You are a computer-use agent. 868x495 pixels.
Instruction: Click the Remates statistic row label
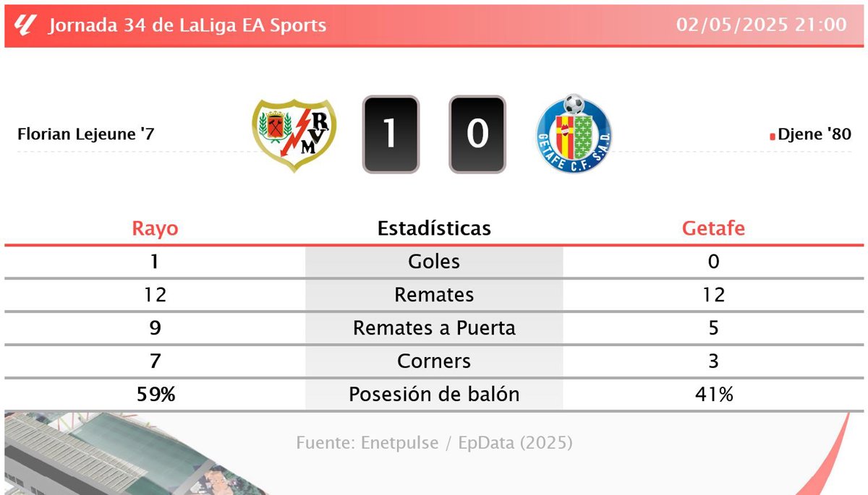pos(434,295)
